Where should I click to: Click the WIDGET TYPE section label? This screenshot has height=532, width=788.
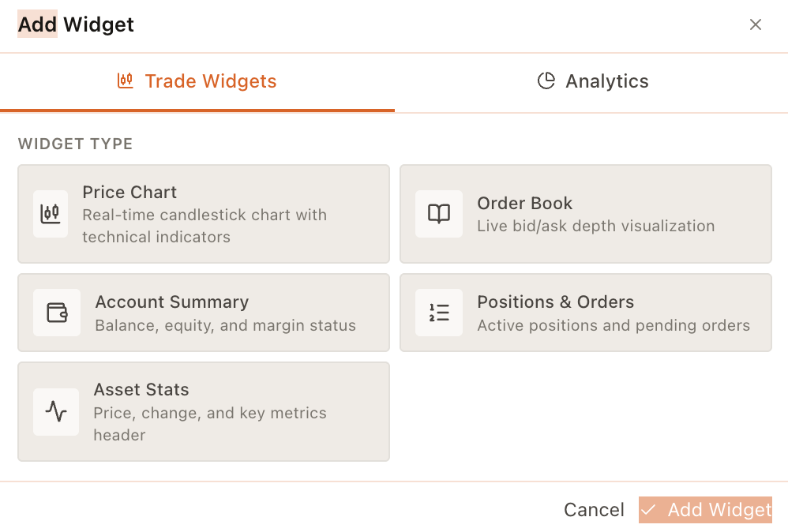point(75,144)
